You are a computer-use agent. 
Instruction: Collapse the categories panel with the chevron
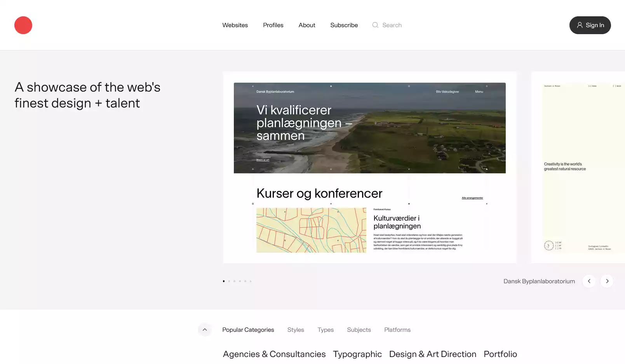pyautogui.click(x=205, y=330)
